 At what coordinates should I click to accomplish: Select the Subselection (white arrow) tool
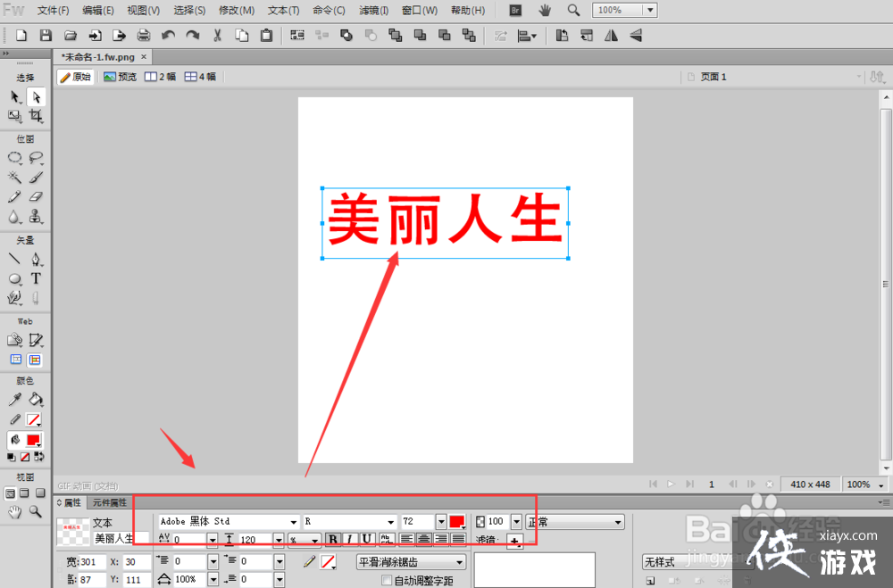36,96
